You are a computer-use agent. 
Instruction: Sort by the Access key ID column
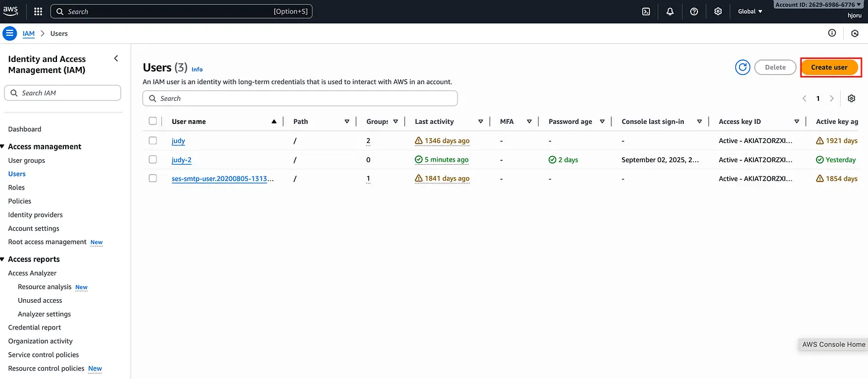click(x=797, y=121)
